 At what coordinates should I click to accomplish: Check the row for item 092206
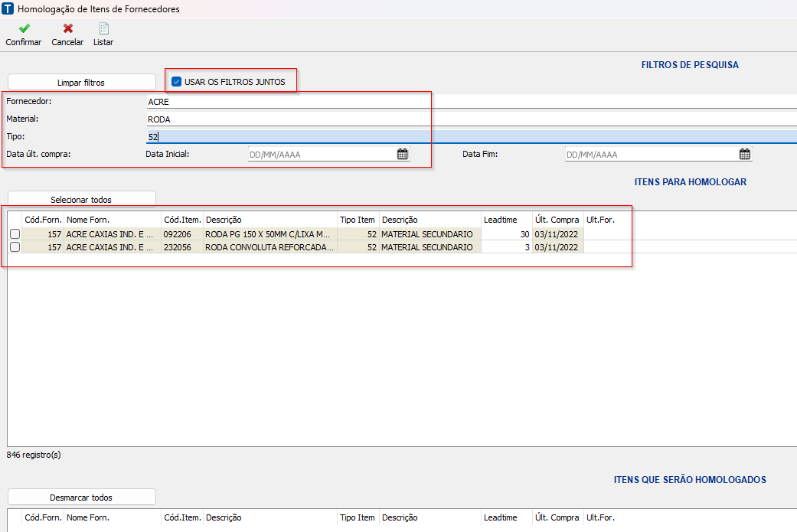[x=15, y=234]
